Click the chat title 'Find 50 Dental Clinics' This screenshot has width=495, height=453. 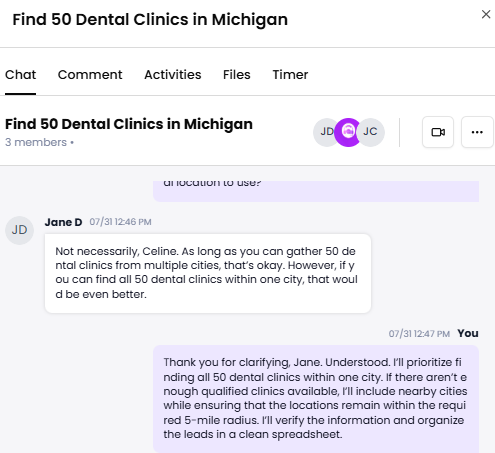pyautogui.click(x=129, y=124)
